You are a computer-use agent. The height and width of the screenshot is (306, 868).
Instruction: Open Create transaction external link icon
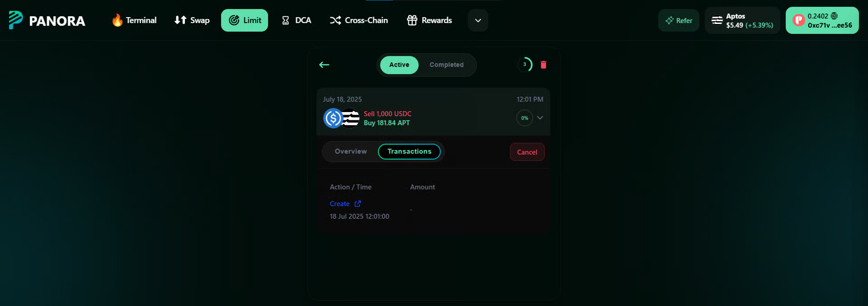[358, 204]
